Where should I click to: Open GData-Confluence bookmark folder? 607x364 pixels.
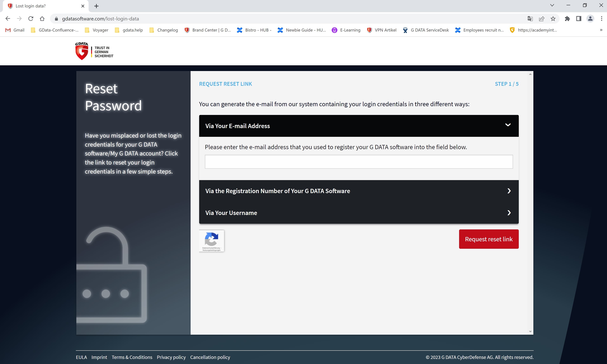(54, 30)
